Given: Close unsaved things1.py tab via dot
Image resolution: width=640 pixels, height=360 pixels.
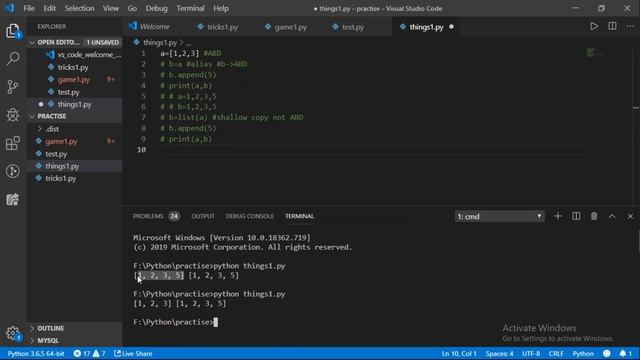Looking at the screenshot, I should (x=451, y=27).
